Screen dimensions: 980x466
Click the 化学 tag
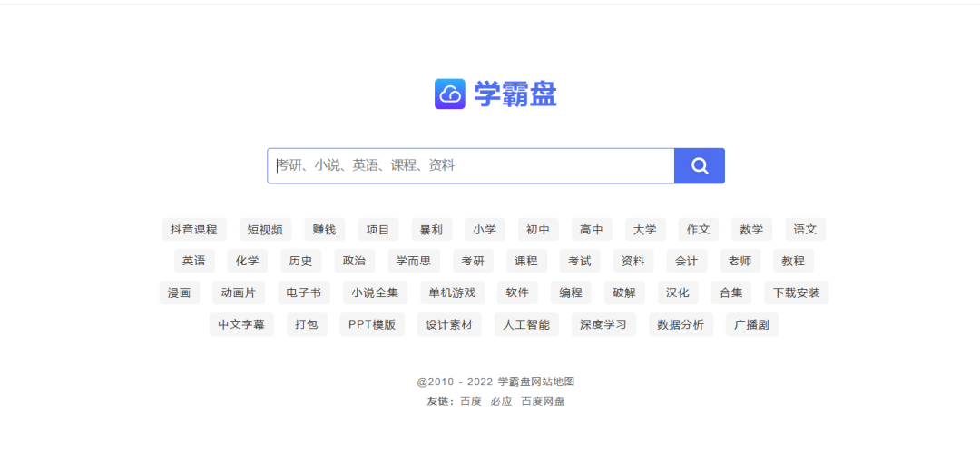pyautogui.click(x=248, y=261)
